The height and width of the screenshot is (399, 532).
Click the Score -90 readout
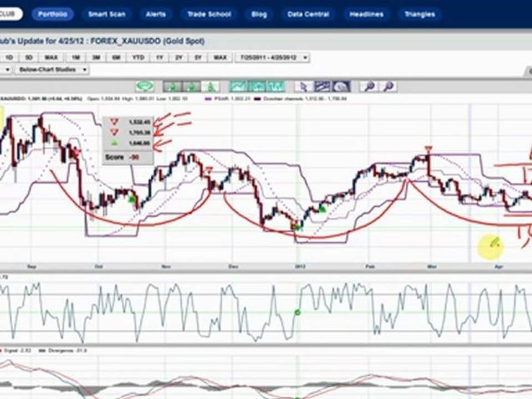(122, 157)
